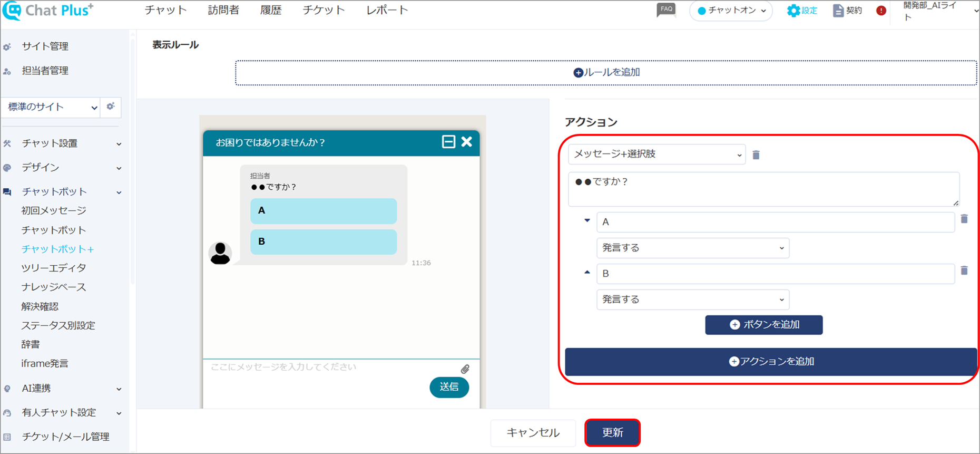Select 初回メッセージ submenu item
Screen dimensions: 980x454
coord(54,210)
